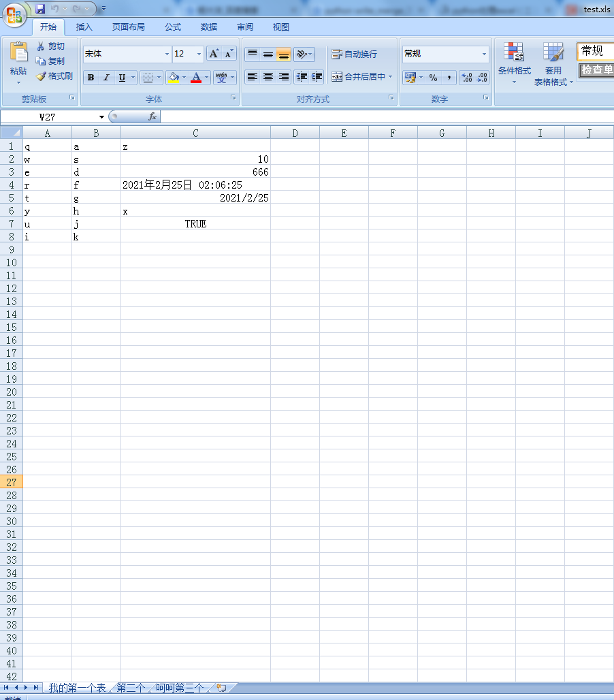Toggle wrap text 自动换行
The image size is (614, 700).
(355, 54)
